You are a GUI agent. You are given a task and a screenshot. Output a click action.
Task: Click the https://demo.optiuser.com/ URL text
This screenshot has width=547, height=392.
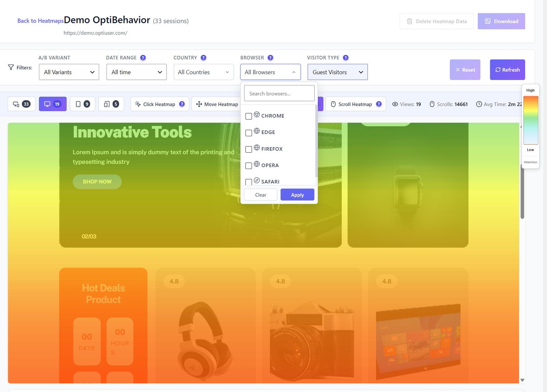95,33
